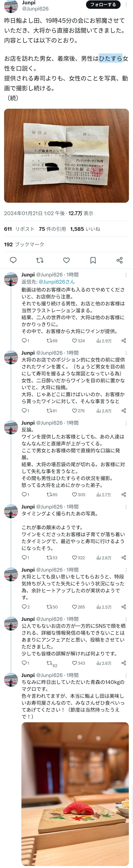The height and width of the screenshot is (868, 133).
Task: Open the more options menu beside フォローする
Action: point(126,4)
